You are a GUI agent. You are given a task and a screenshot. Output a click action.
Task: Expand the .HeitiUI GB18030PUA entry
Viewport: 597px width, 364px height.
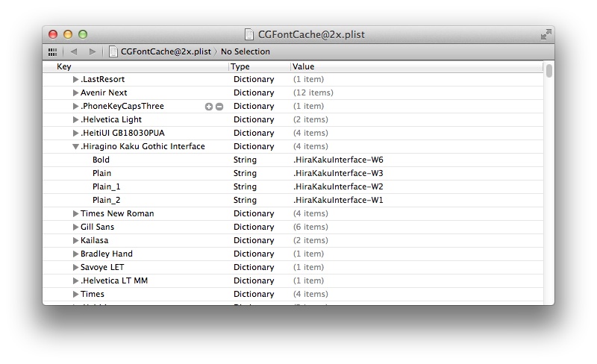click(75, 133)
